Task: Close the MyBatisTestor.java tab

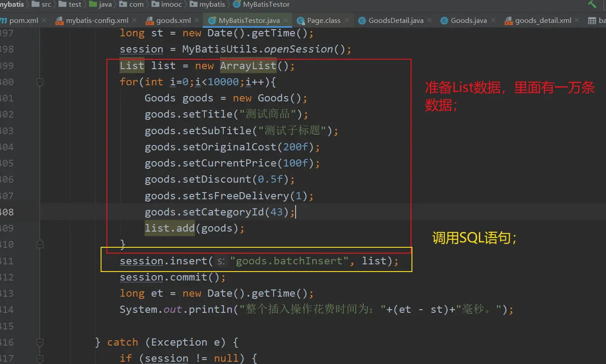Action: (287, 21)
